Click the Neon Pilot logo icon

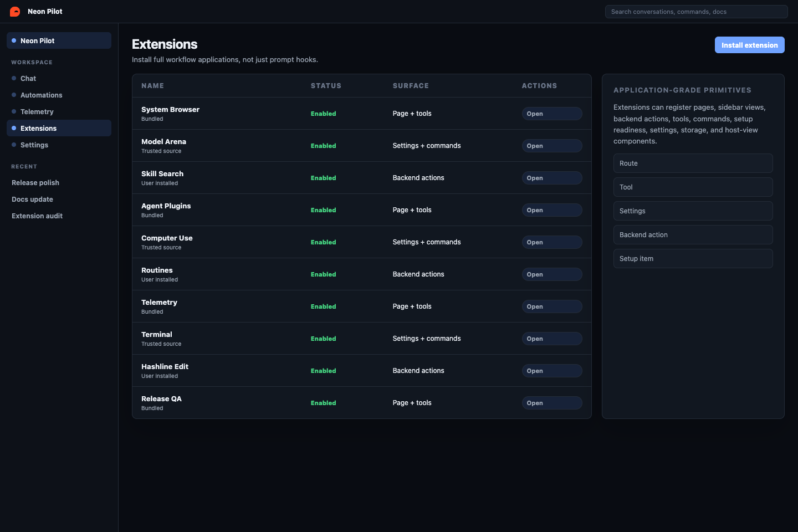[15, 12]
